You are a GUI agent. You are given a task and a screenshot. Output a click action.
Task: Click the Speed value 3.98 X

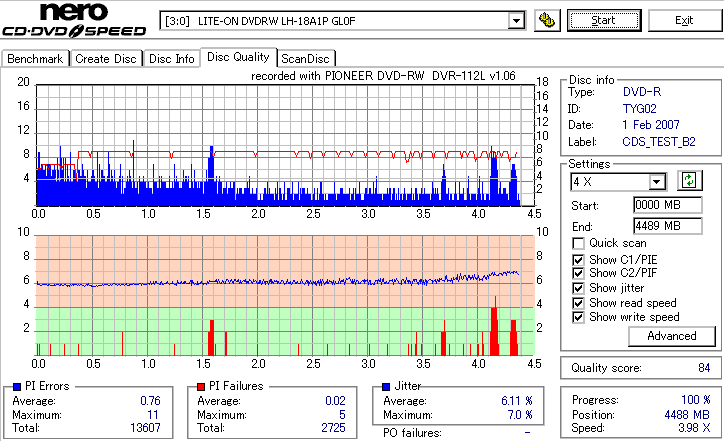[x=694, y=428]
